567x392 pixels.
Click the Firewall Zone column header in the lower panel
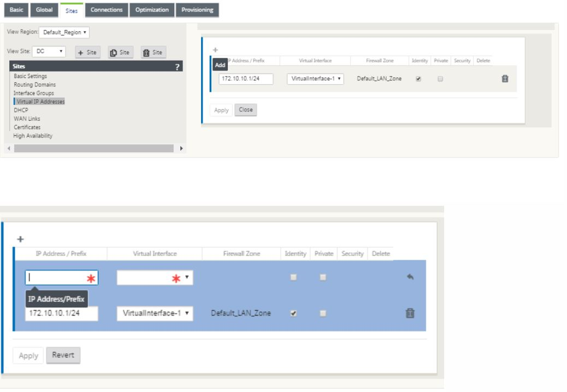point(241,254)
